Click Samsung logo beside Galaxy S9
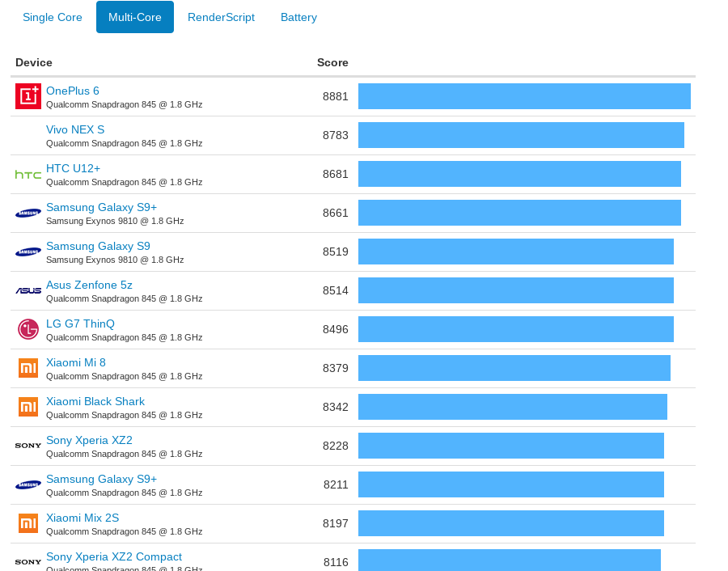 pyautogui.click(x=28, y=252)
